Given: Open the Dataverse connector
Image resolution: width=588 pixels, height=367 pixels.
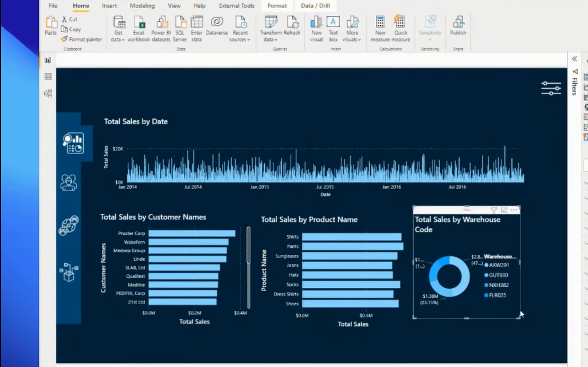Looking at the screenshot, I should pos(217,26).
